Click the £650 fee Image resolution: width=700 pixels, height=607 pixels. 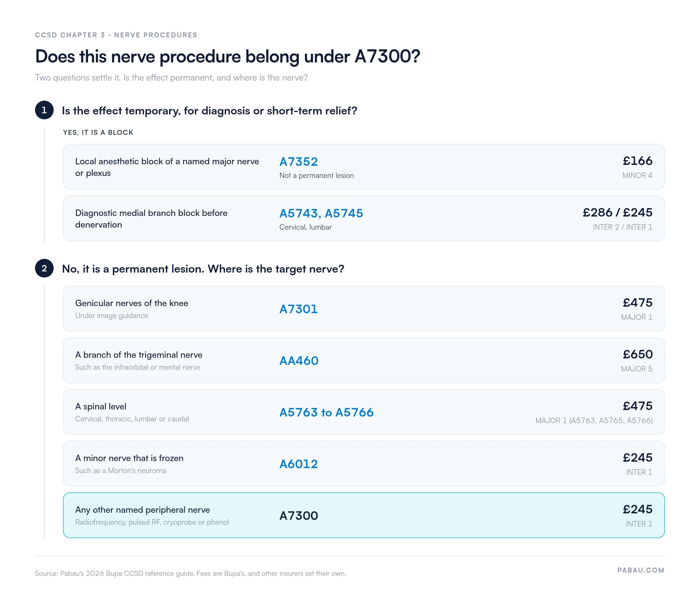coord(637,354)
